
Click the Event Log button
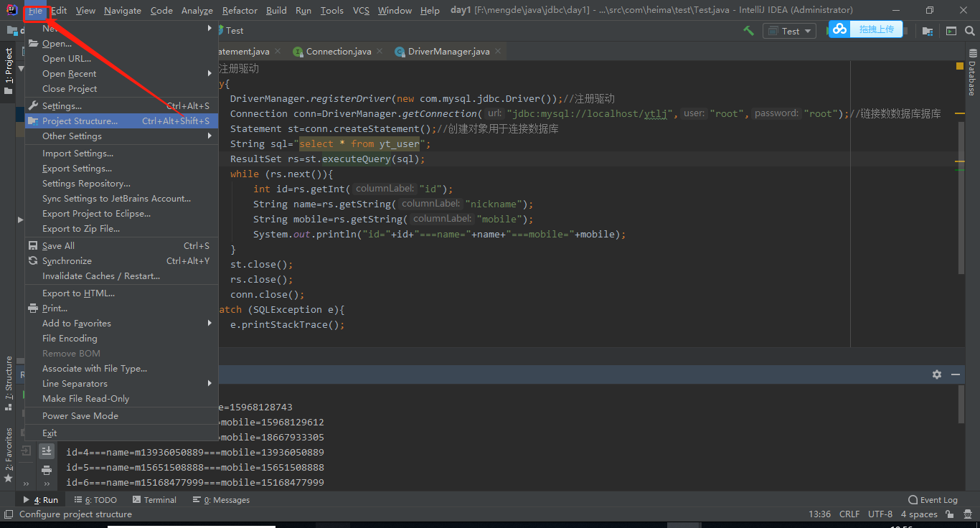pyautogui.click(x=933, y=500)
